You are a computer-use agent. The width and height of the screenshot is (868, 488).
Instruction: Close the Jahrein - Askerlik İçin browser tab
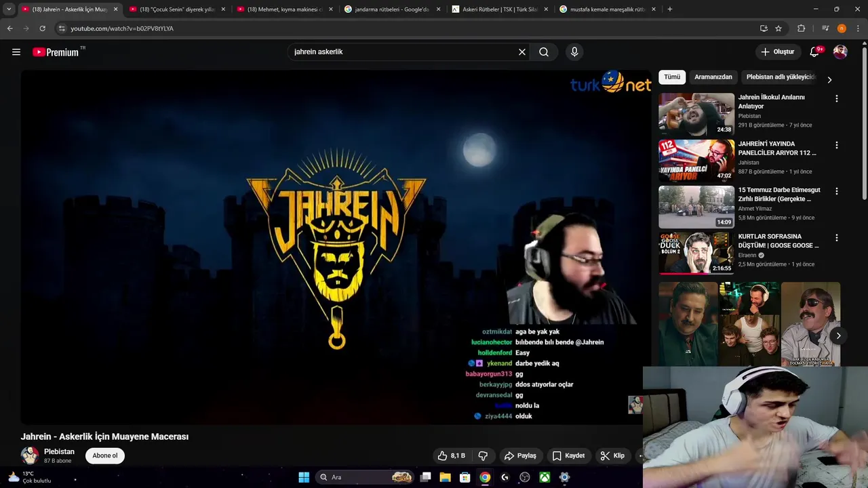[x=115, y=9]
